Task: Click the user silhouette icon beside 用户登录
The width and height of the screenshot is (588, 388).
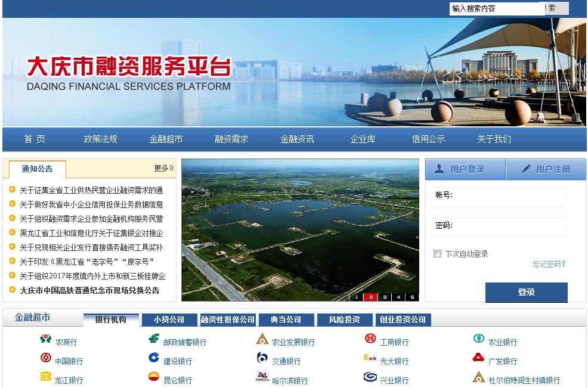Action: click(439, 169)
